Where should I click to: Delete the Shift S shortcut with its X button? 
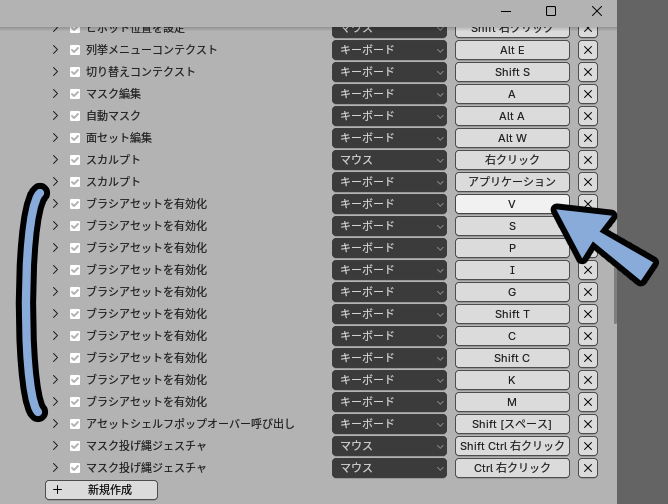[588, 72]
